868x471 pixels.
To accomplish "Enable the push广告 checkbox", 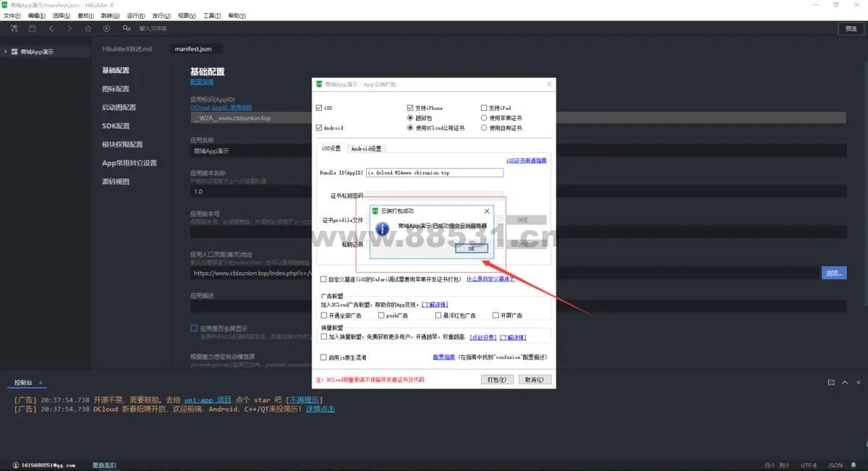I will tap(381, 315).
